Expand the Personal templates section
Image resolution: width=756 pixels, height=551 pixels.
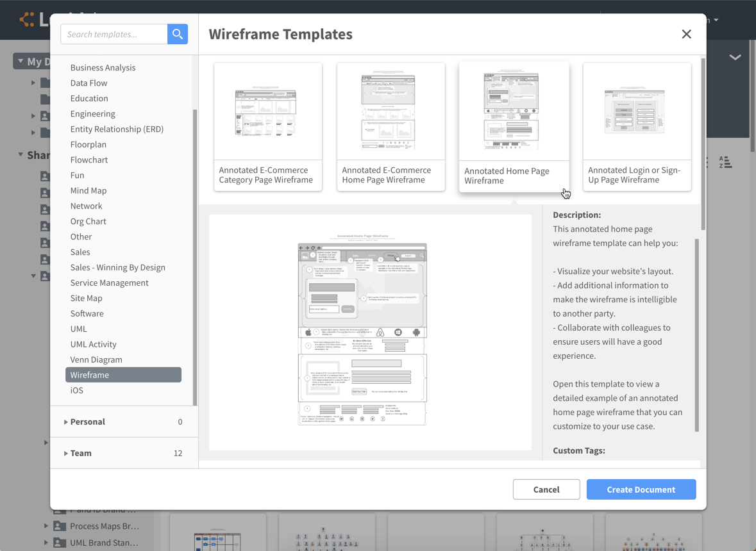pos(85,422)
